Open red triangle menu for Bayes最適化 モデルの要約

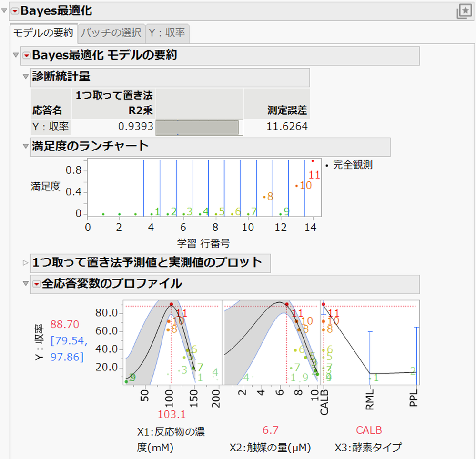(x=26, y=56)
